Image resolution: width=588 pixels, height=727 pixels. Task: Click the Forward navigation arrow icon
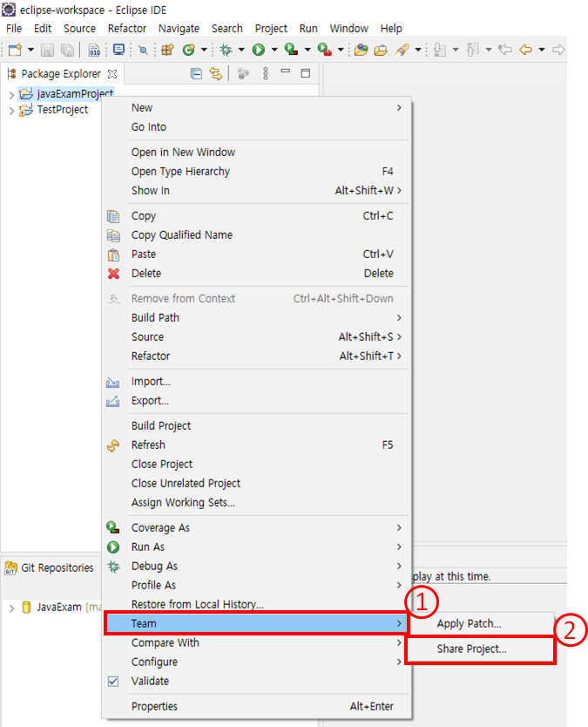pos(558,50)
